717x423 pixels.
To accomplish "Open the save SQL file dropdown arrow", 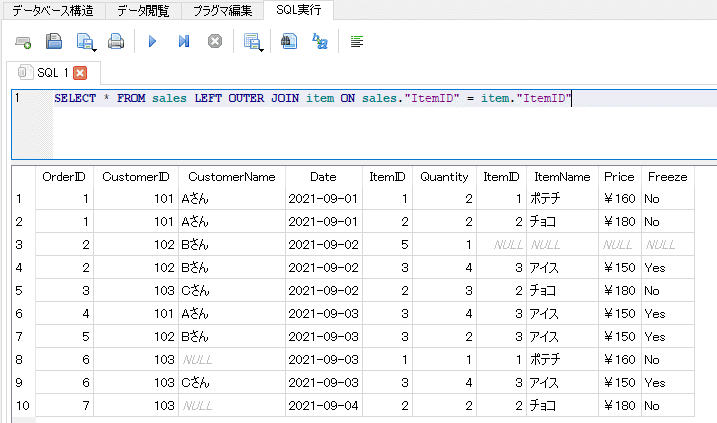I will pos(94,49).
